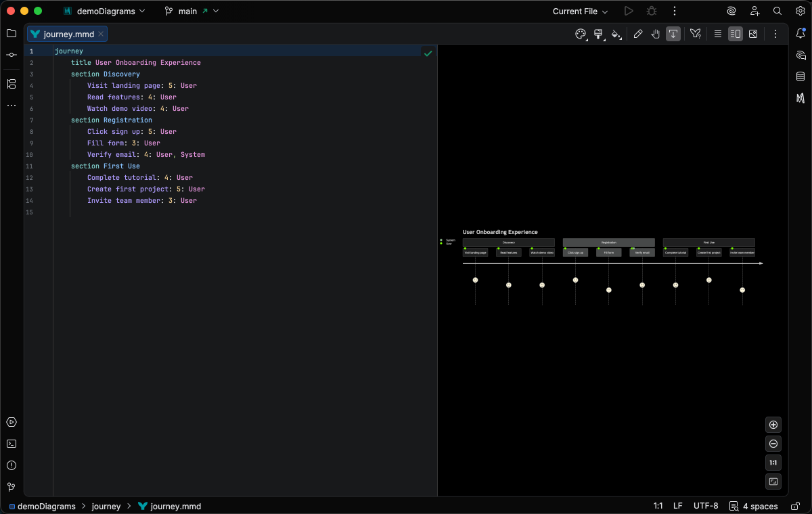
Task: Open the Mermaid syntax help icon
Action: tap(695, 34)
